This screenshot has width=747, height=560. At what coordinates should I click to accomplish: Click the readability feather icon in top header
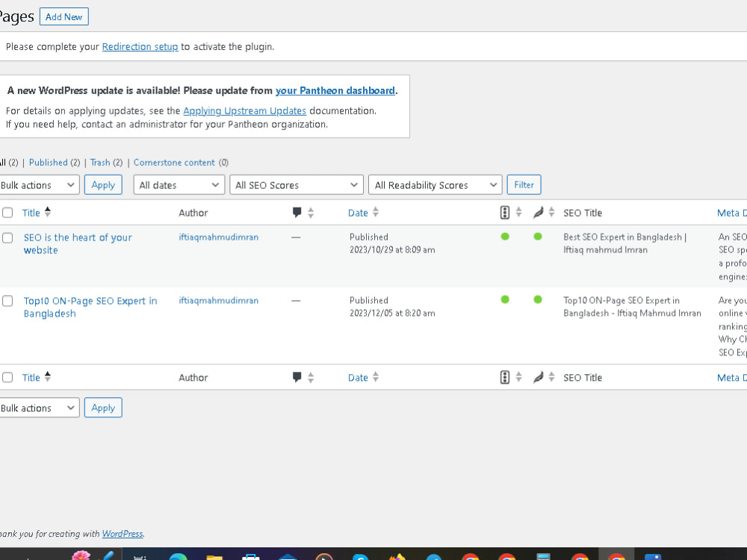coord(538,212)
